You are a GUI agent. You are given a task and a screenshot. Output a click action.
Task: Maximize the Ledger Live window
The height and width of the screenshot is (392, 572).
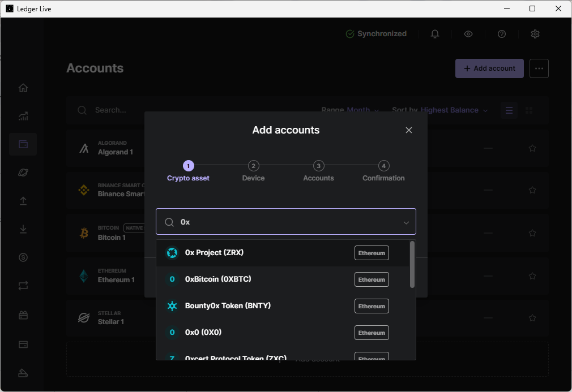[532, 8]
